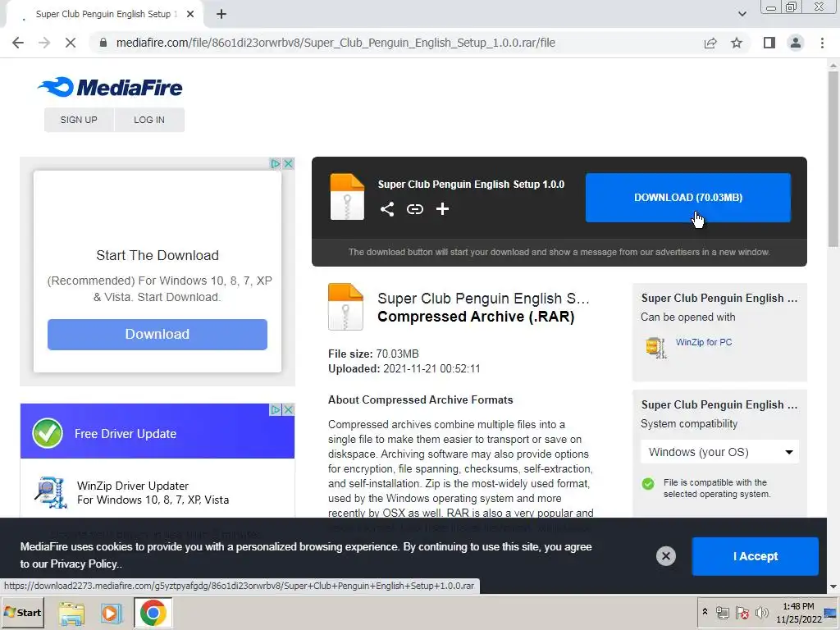Click 'About Compressed Archive Formats' heading
The width and height of the screenshot is (840, 630).
(421, 399)
